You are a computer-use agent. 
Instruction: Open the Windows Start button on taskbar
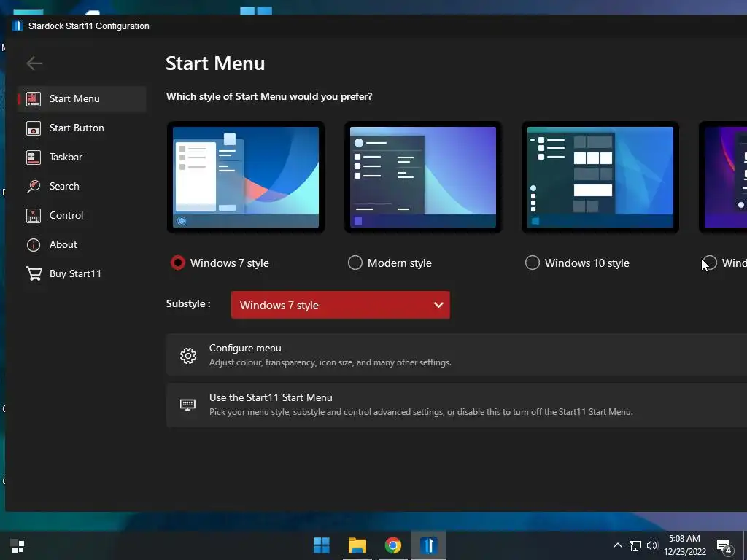322,545
